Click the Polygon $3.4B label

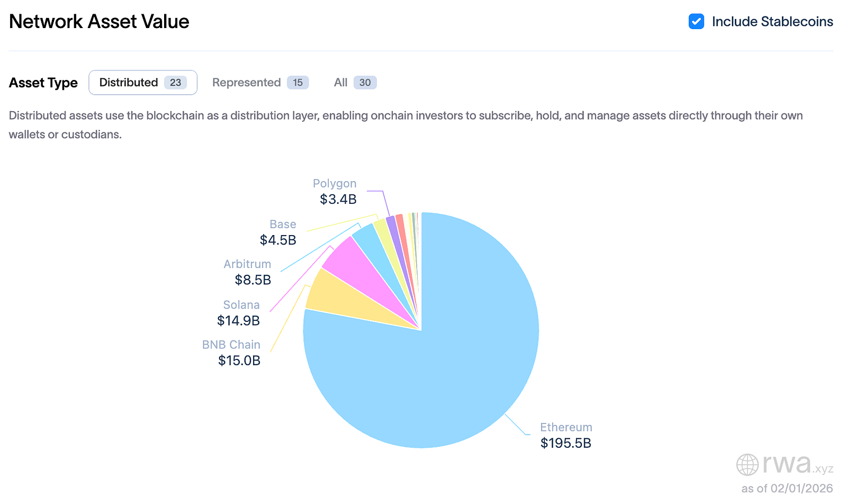click(336, 192)
